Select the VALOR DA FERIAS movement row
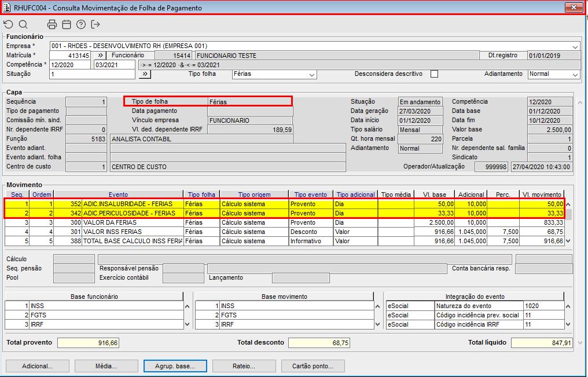 tap(133, 222)
